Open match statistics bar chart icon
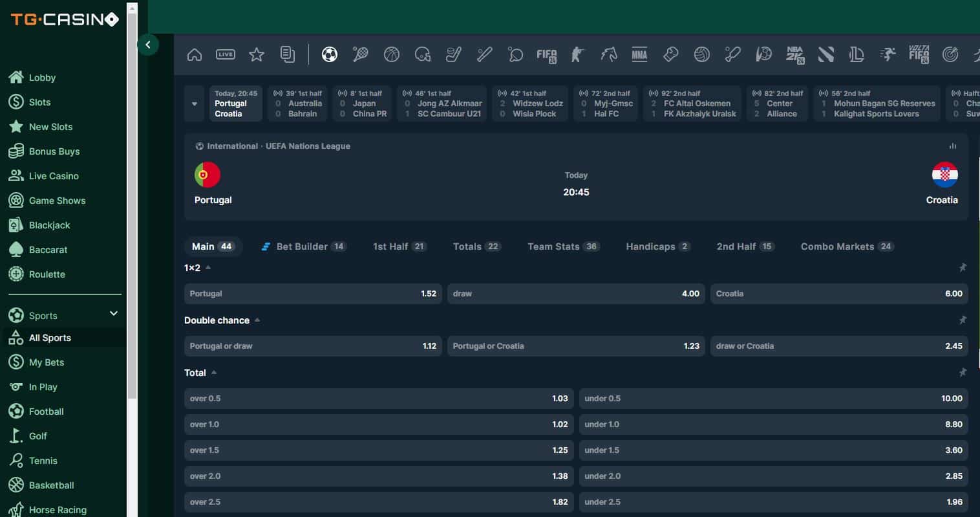Viewport: 980px width, 517px height. pyautogui.click(x=952, y=146)
